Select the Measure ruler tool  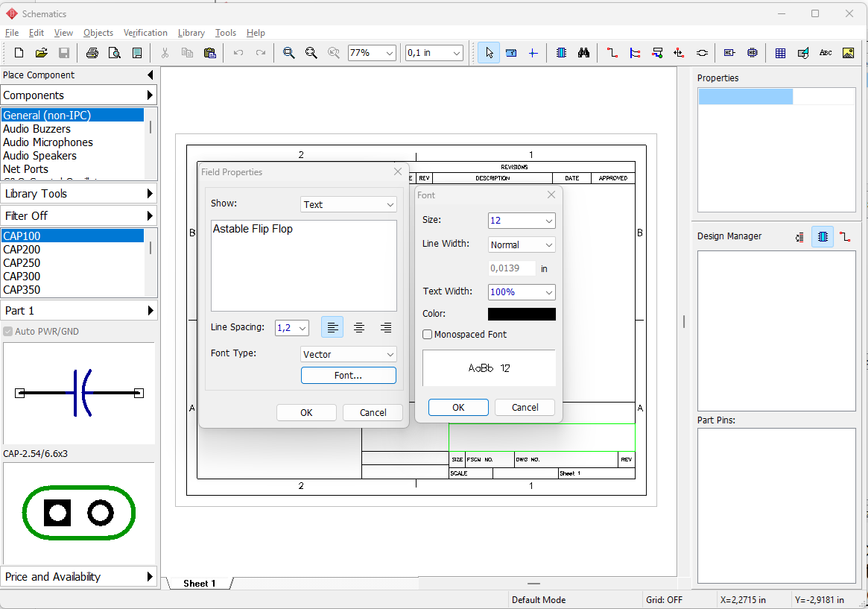[511, 53]
